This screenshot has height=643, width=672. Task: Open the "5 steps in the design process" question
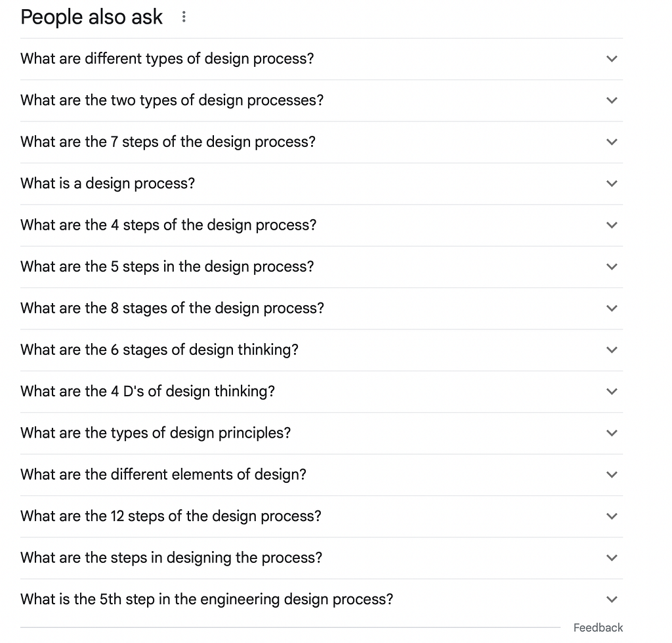[x=612, y=267]
